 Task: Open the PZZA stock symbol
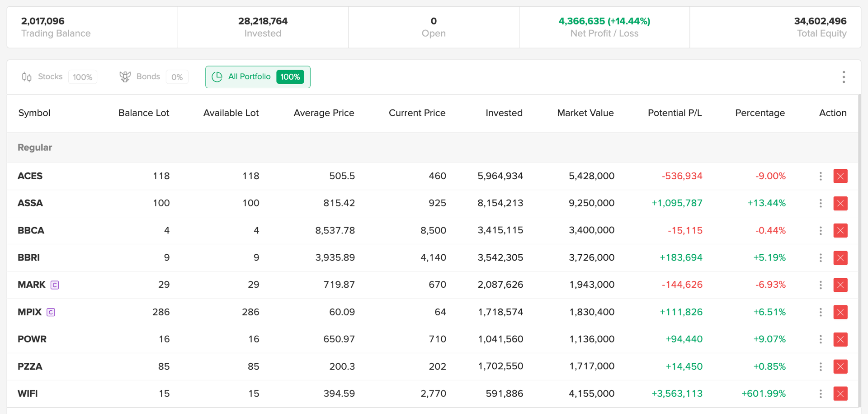[x=30, y=366]
